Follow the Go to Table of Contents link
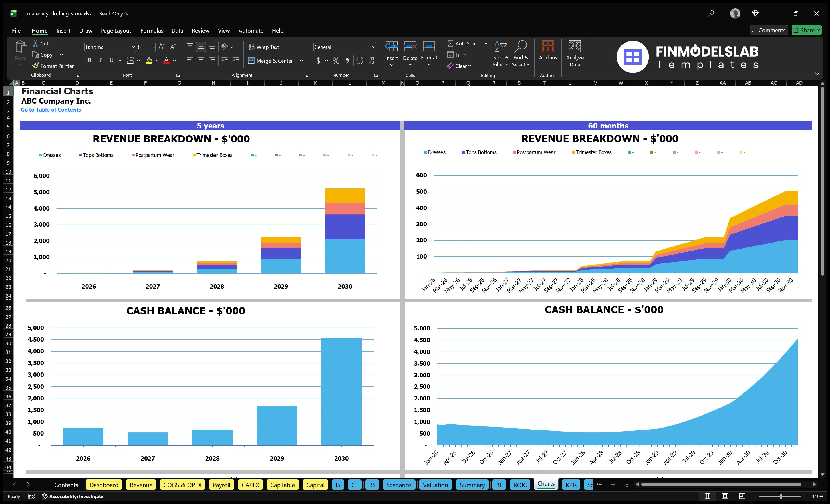This screenshot has width=830, height=504. (x=51, y=110)
